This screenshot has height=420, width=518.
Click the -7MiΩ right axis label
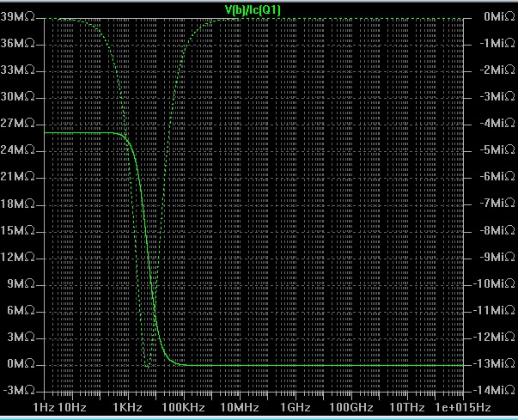pyautogui.click(x=497, y=204)
